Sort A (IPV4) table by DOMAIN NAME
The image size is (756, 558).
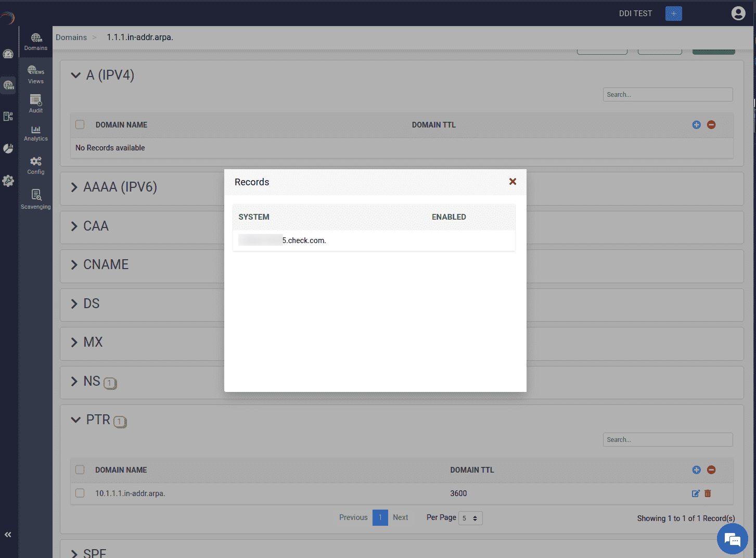[x=121, y=125]
